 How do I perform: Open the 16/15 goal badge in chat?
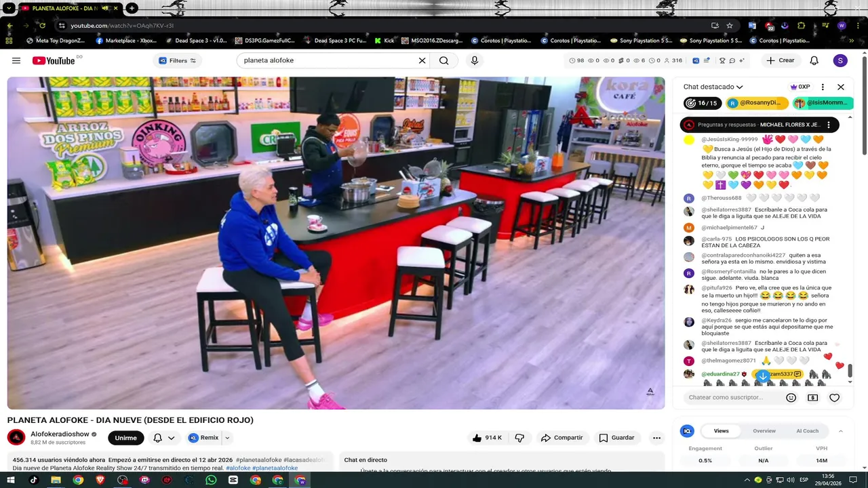click(x=703, y=103)
